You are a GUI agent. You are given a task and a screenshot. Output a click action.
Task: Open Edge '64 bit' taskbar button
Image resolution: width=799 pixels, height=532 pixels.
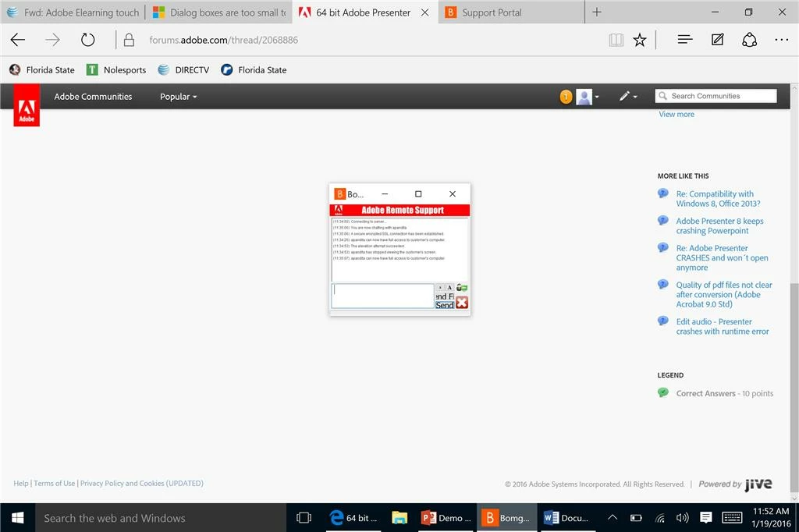pyautogui.click(x=353, y=518)
